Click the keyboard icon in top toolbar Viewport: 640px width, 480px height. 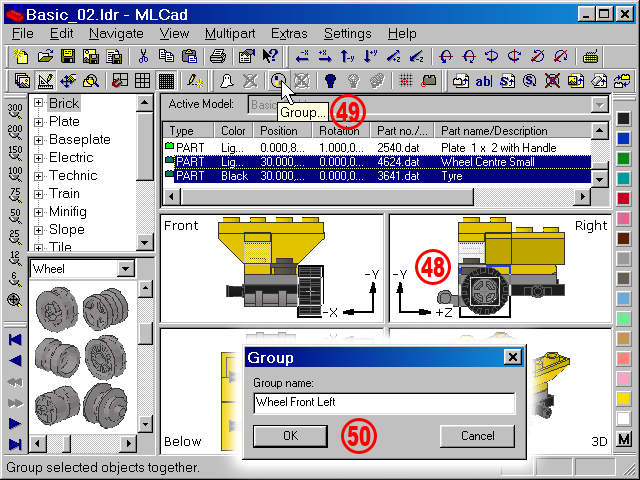[x=590, y=56]
